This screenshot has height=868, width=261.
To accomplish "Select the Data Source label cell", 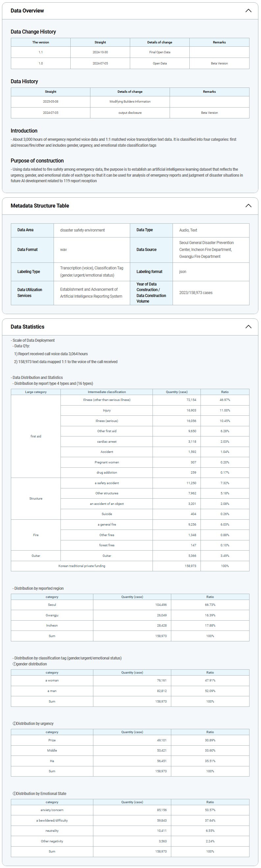I will pyautogui.click(x=147, y=250).
